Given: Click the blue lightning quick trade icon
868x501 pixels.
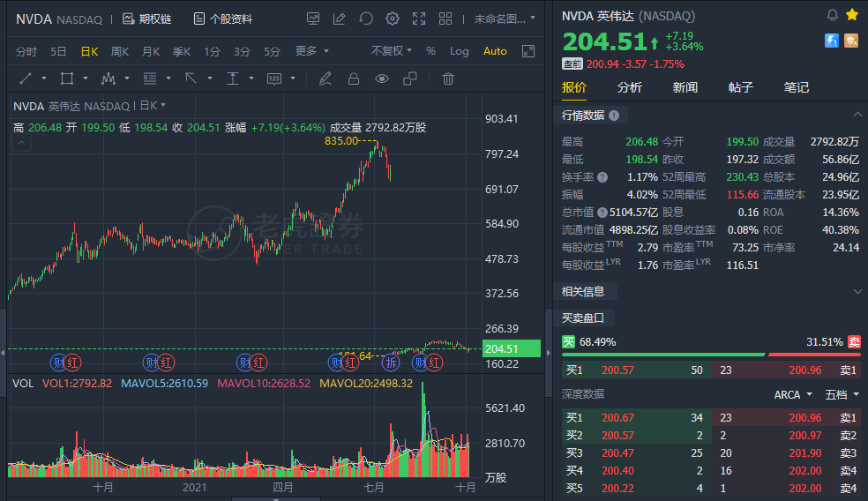Looking at the screenshot, I should (x=831, y=41).
